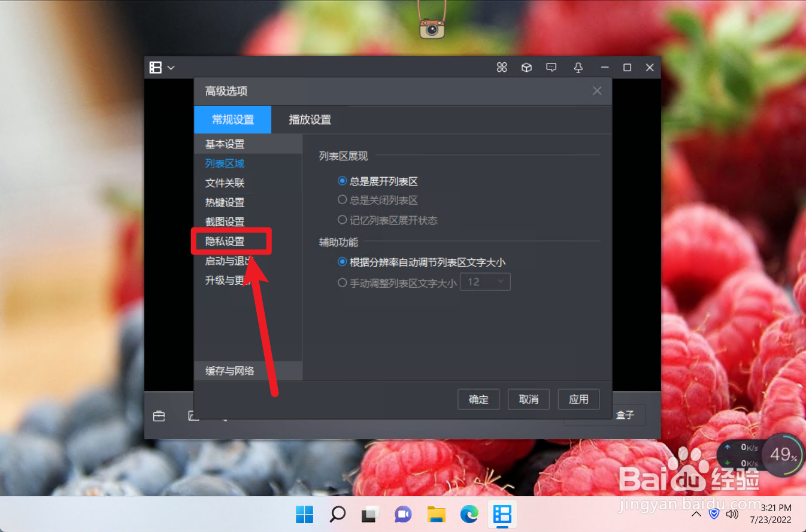Click the 应用 button
806x532 pixels.
click(579, 399)
